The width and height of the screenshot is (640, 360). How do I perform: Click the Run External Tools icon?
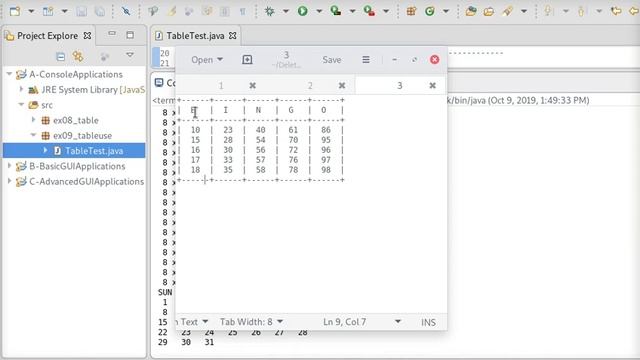click(x=369, y=11)
